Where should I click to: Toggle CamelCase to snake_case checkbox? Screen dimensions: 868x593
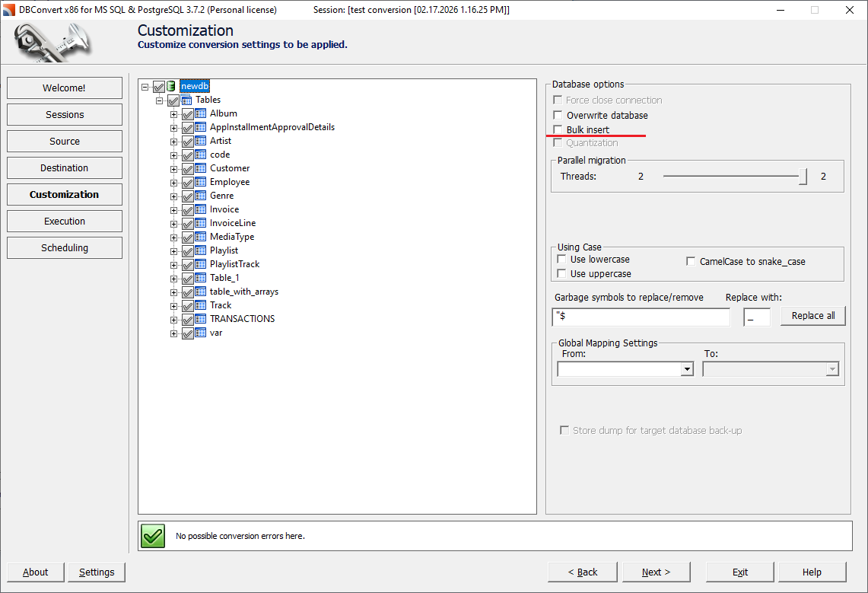coord(691,261)
